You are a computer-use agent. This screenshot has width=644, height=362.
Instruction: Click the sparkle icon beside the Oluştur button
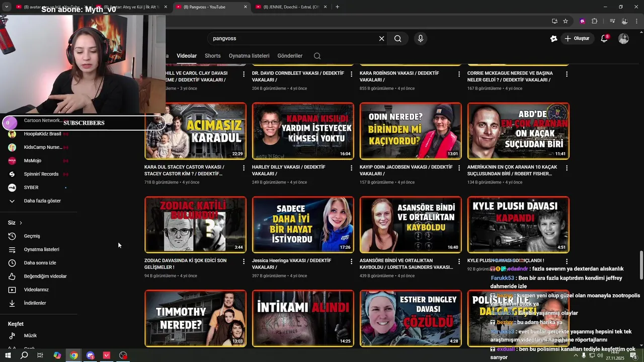pos(553,38)
